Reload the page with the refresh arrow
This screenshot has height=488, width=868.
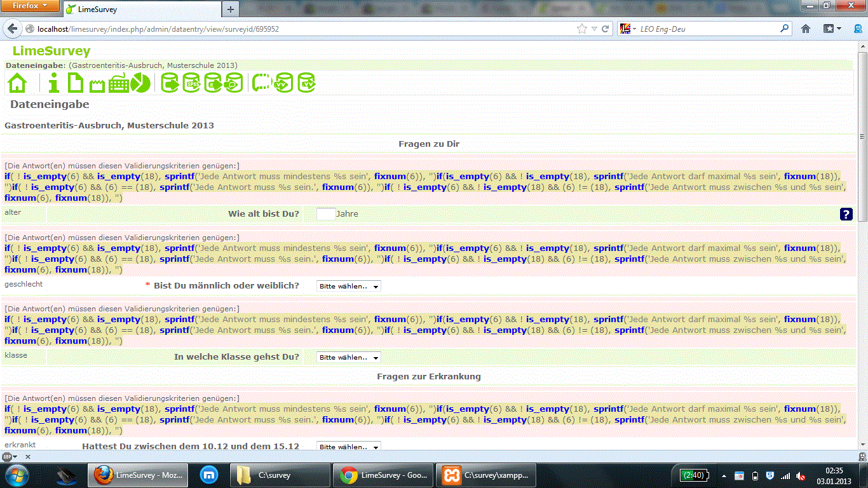pyautogui.click(x=606, y=29)
